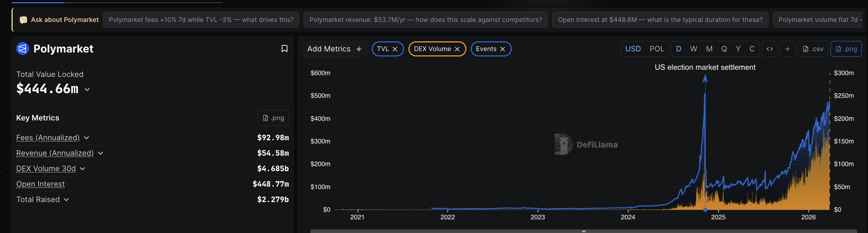Click the $4.685b DEX volume value

(x=273, y=169)
